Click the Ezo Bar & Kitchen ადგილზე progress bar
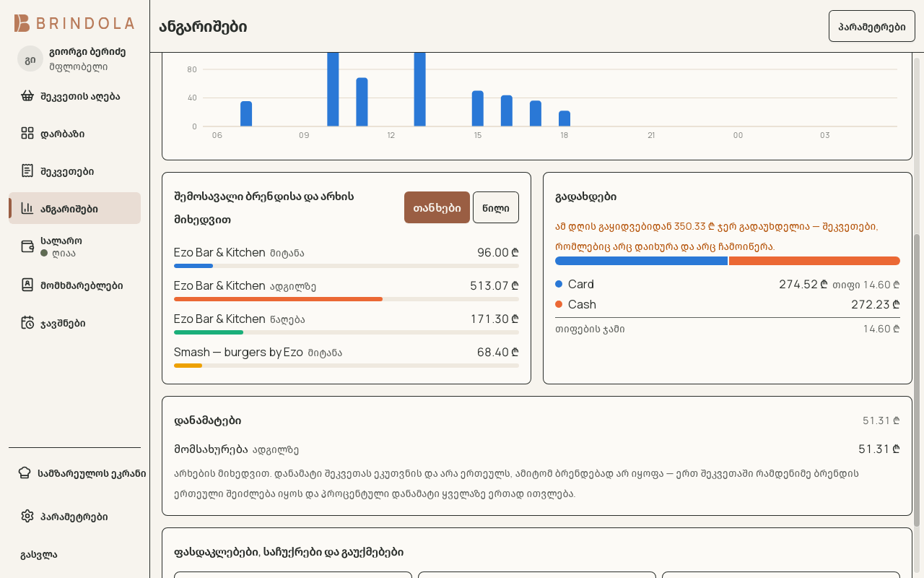This screenshot has width=924, height=578. (346, 299)
